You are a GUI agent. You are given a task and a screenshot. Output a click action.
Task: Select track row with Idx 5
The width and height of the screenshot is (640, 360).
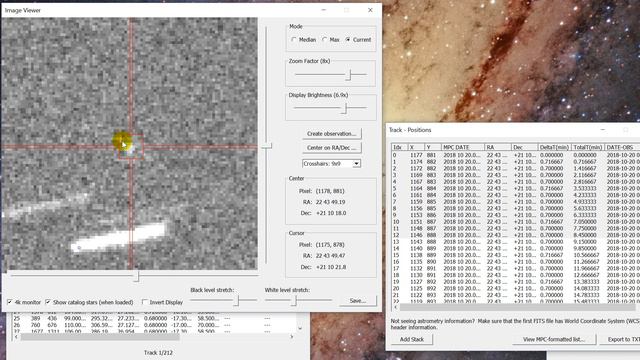pyautogui.click(x=516, y=189)
